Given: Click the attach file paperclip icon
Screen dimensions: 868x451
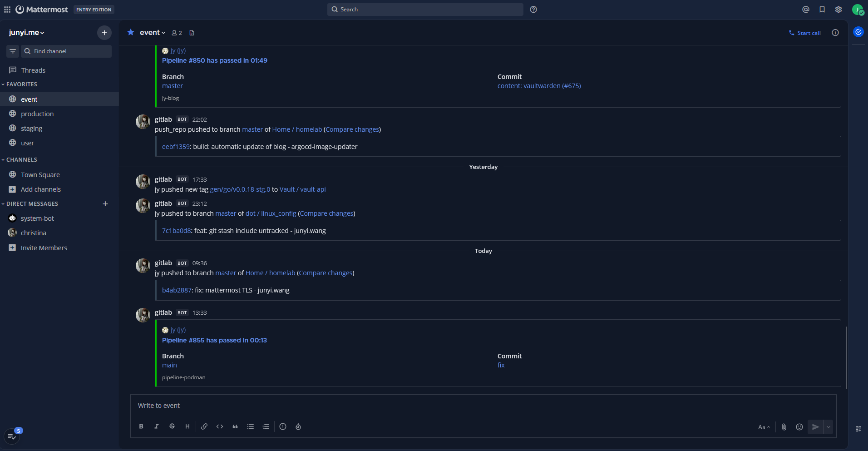Looking at the screenshot, I should [784, 427].
